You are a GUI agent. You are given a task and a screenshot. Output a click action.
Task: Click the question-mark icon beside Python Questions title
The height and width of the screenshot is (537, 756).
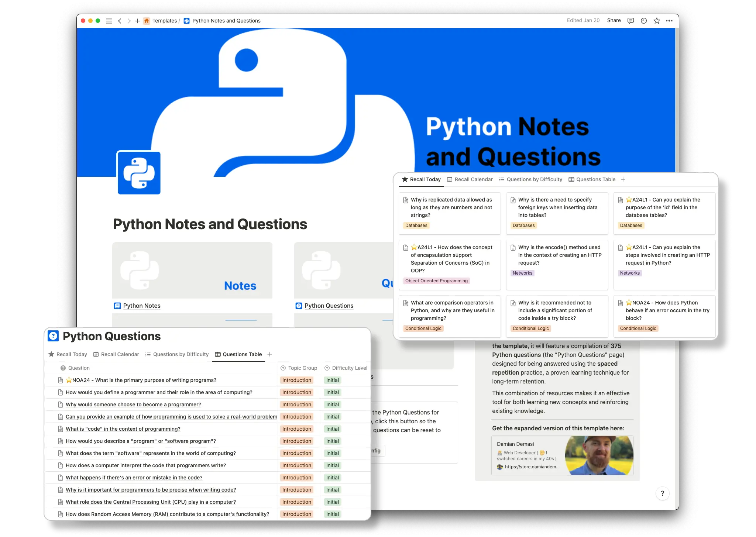pos(53,336)
